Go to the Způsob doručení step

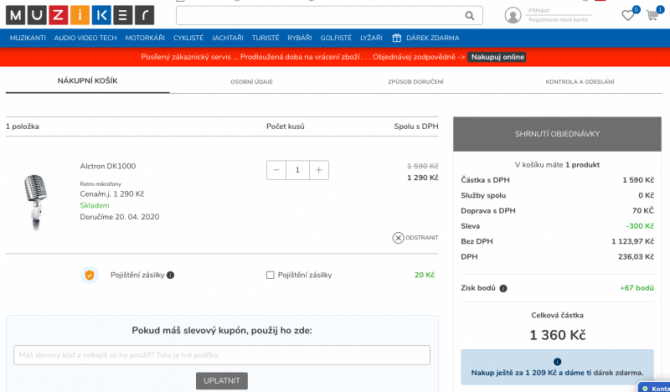(416, 82)
